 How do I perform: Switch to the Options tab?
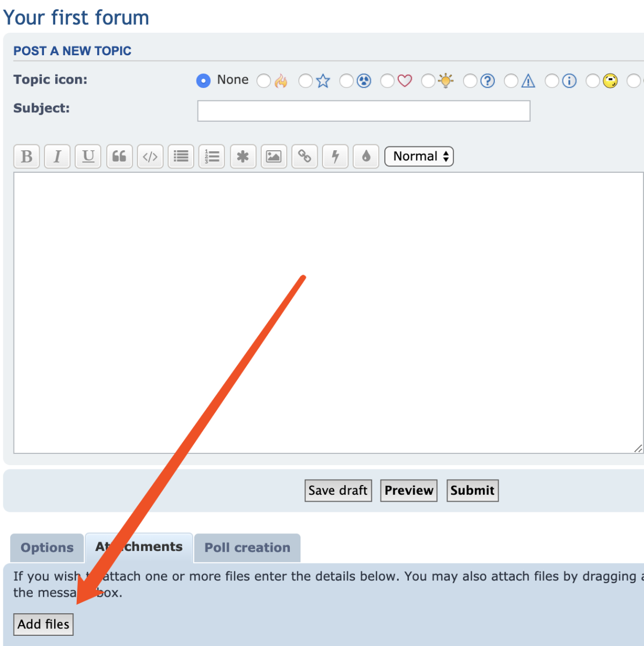pyautogui.click(x=47, y=548)
